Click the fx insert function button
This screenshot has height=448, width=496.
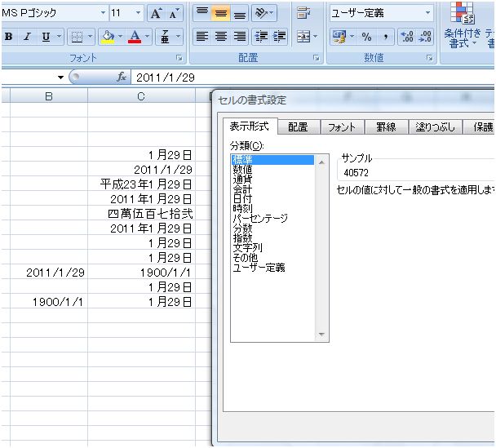coord(122,77)
